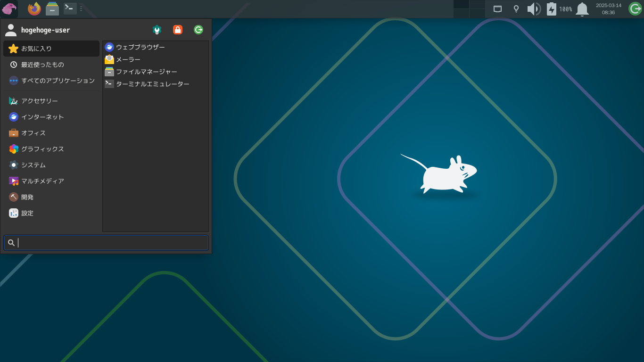
Task: Show the 最近使ったもの recently used category
Action: tap(51, 65)
